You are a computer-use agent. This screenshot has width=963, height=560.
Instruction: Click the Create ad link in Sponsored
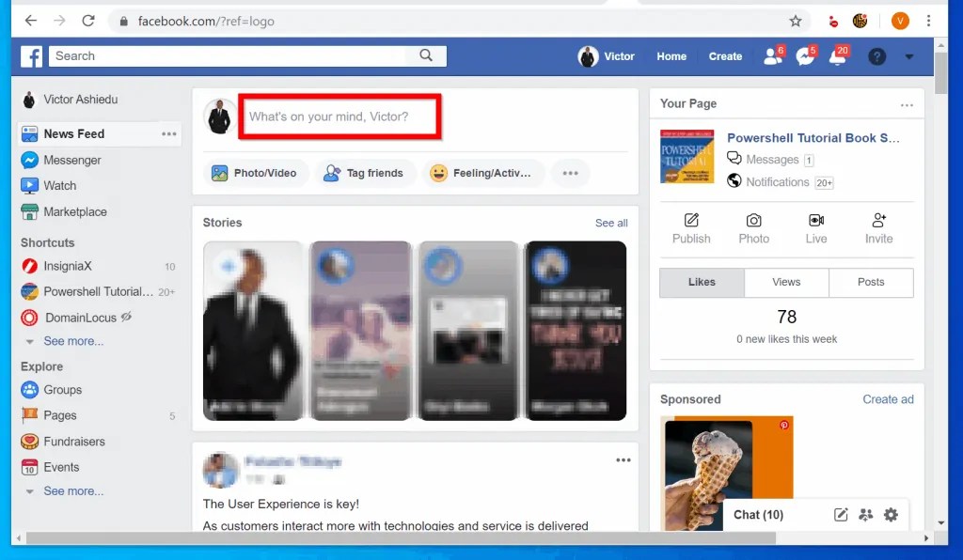(888, 398)
